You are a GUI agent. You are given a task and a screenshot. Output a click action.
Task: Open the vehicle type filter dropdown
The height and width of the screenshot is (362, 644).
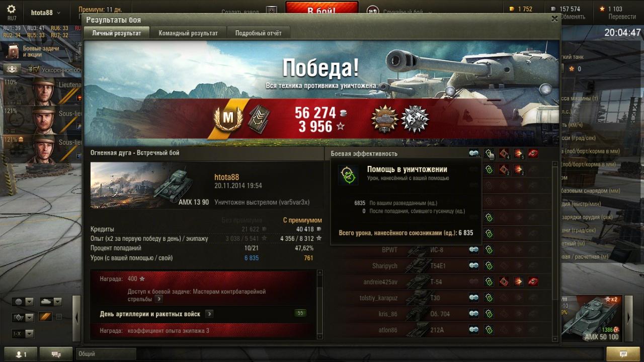[51, 302]
